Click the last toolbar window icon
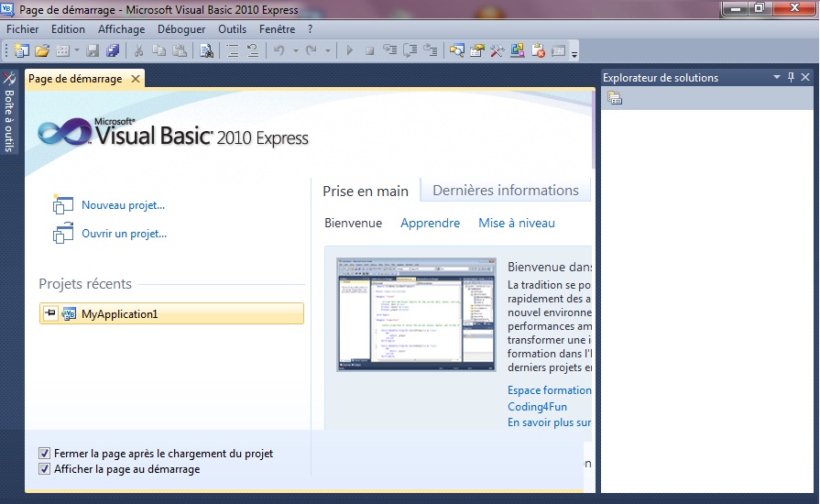 [559, 50]
